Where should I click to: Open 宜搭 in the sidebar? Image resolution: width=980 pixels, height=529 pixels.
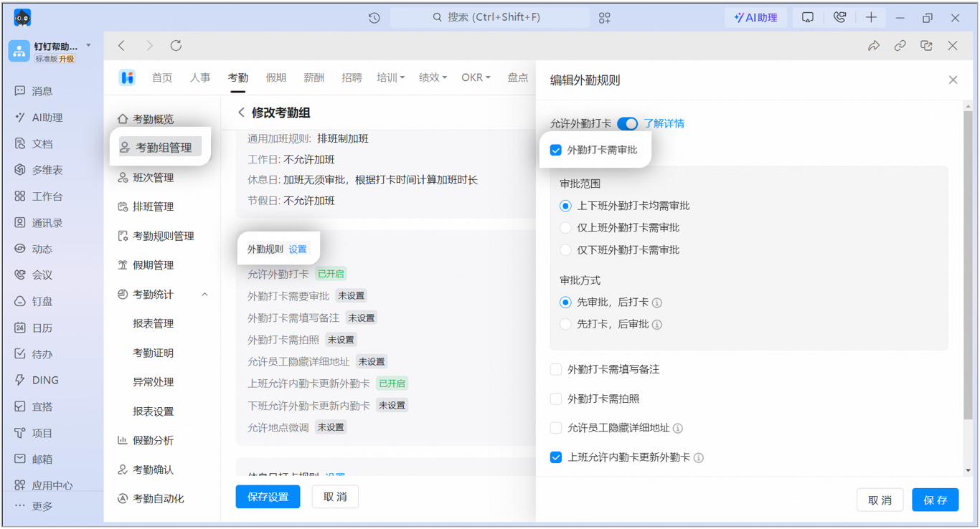coord(20,406)
